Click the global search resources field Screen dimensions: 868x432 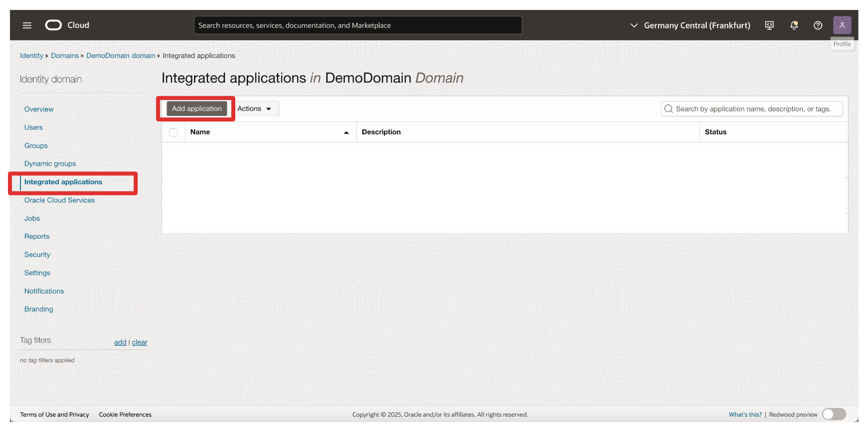(x=358, y=25)
